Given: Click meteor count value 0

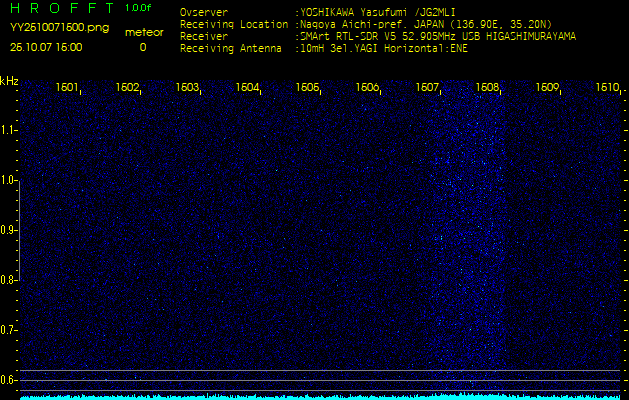Looking at the screenshot, I should 143,48.
